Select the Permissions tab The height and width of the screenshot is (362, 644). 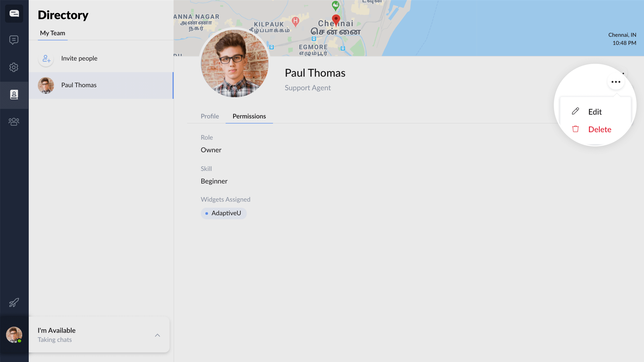coord(249,116)
